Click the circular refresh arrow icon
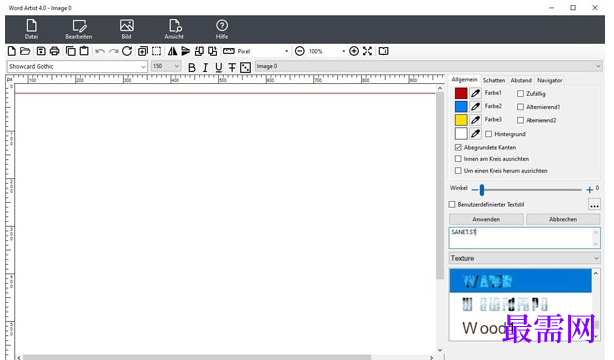This screenshot has width=614, height=360. (x=127, y=51)
